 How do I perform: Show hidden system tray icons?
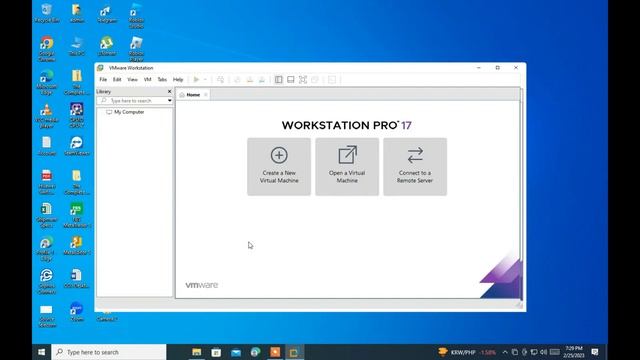505,352
